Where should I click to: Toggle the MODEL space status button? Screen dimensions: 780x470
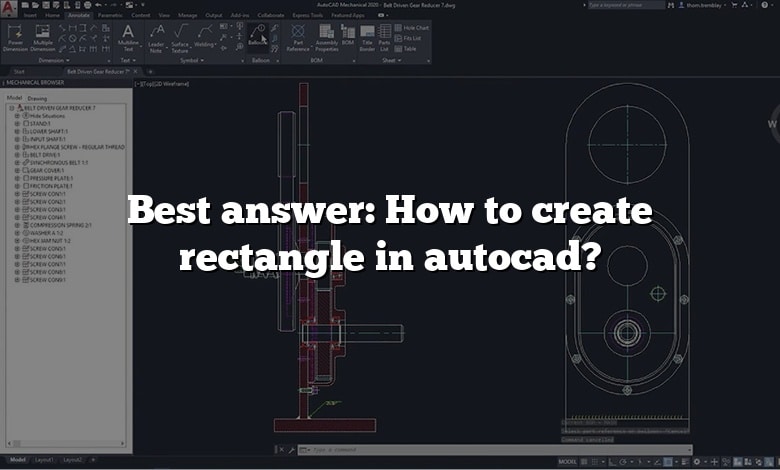[x=568, y=461]
